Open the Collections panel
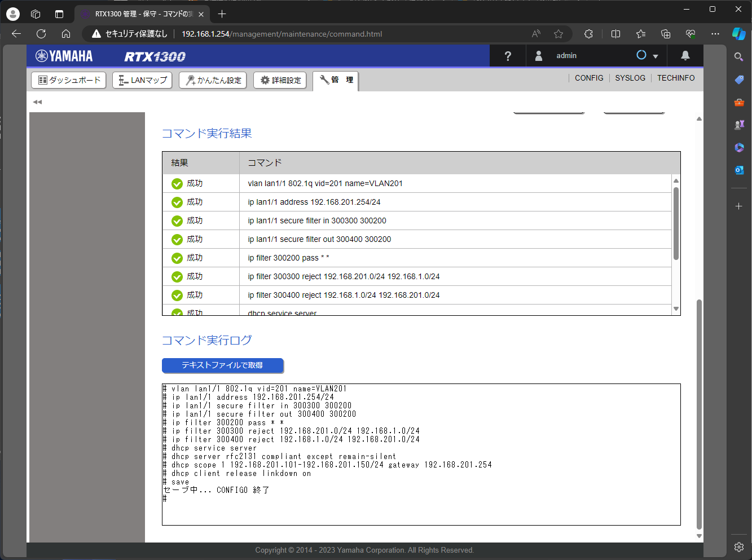Viewport: 752px width, 560px height. (x=666, y=34)
